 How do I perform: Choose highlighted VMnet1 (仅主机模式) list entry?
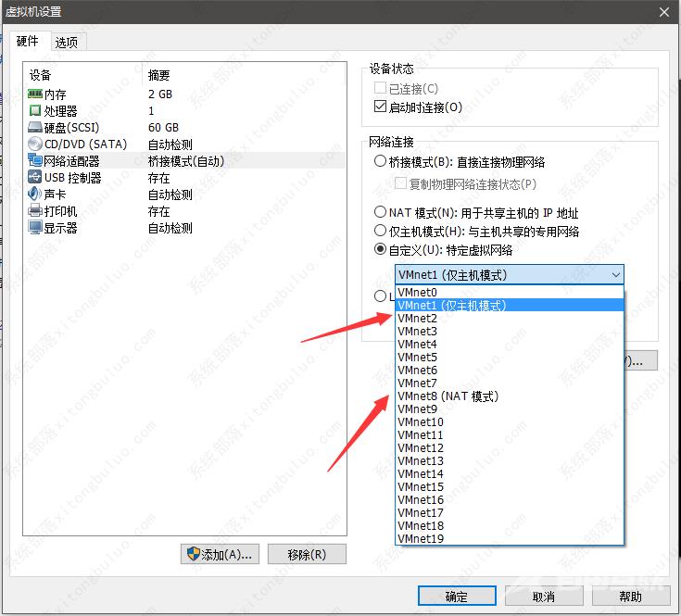(509, 305)
